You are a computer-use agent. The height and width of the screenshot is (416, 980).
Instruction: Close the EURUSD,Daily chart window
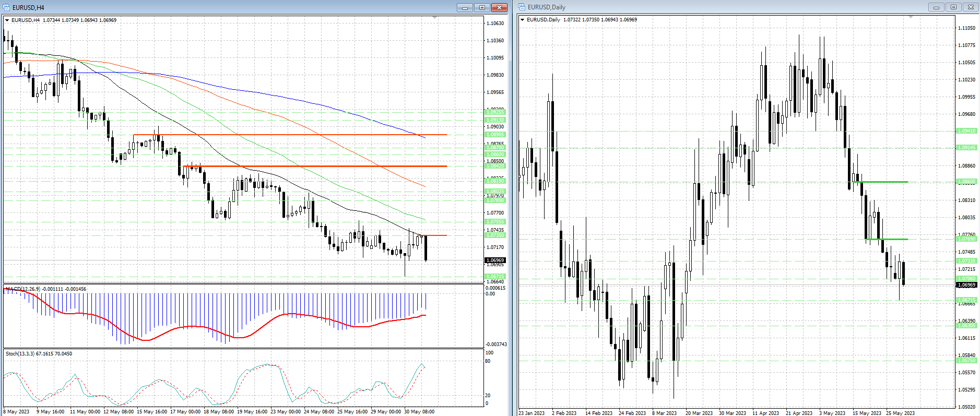971,7
